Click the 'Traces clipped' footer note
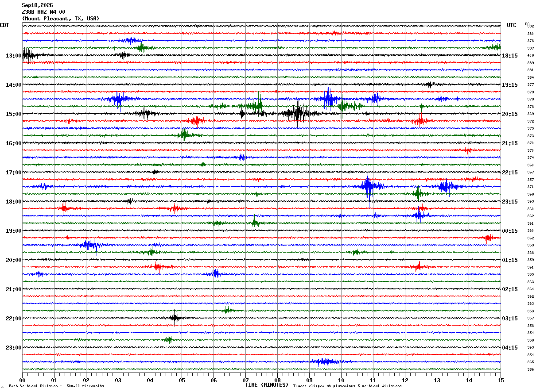Image resolution: width=536 pixels, height=392 pixels. [x=347, y=386]
